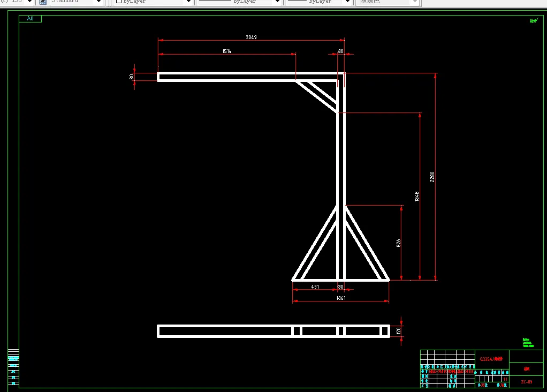Open the ByLayer lineweight dropdown
The image size is (547, 392).
(x=347, y=2)
